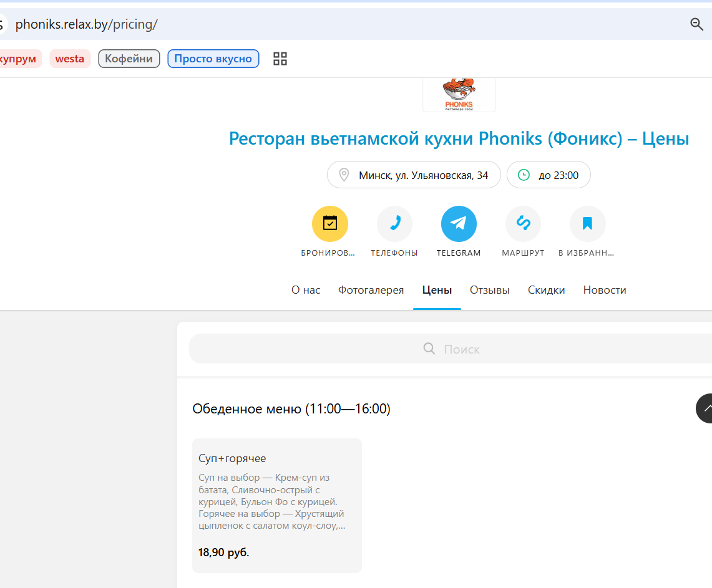Open the bookmark tab groups grid icon

pyautogui.click(x=280, y=59)
